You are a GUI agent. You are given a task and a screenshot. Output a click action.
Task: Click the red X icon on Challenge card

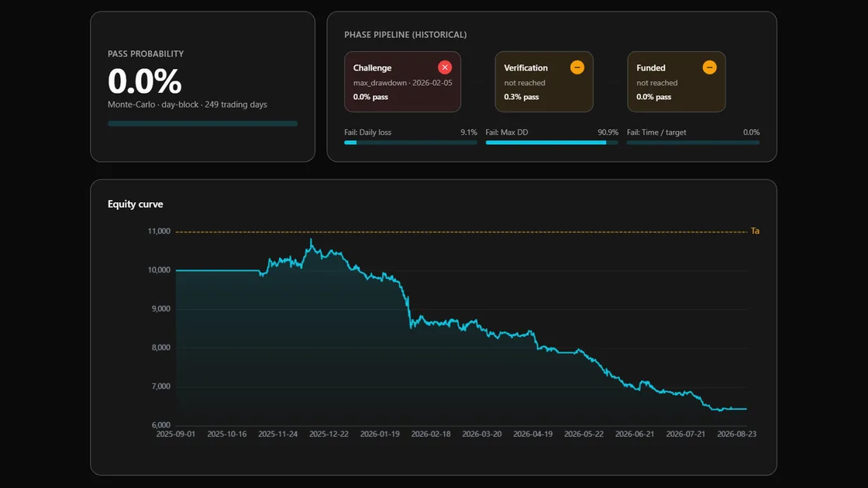(x=445, y=67)
